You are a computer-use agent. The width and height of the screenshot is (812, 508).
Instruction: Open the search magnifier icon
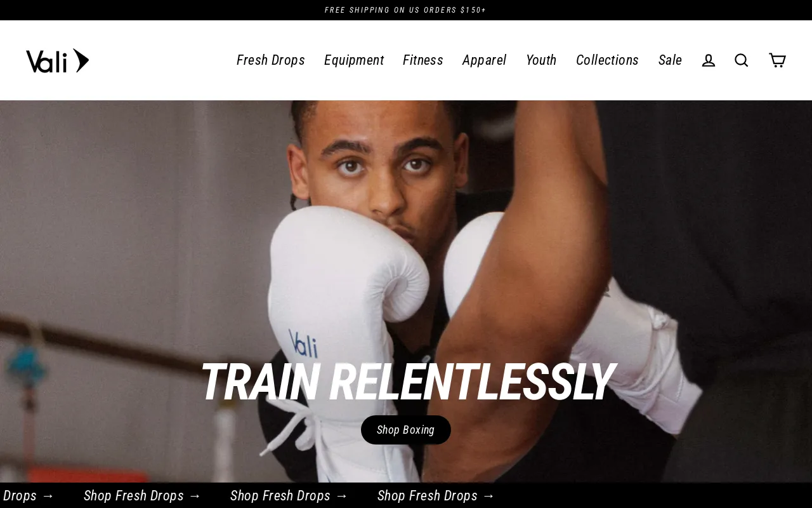(742, 60)
